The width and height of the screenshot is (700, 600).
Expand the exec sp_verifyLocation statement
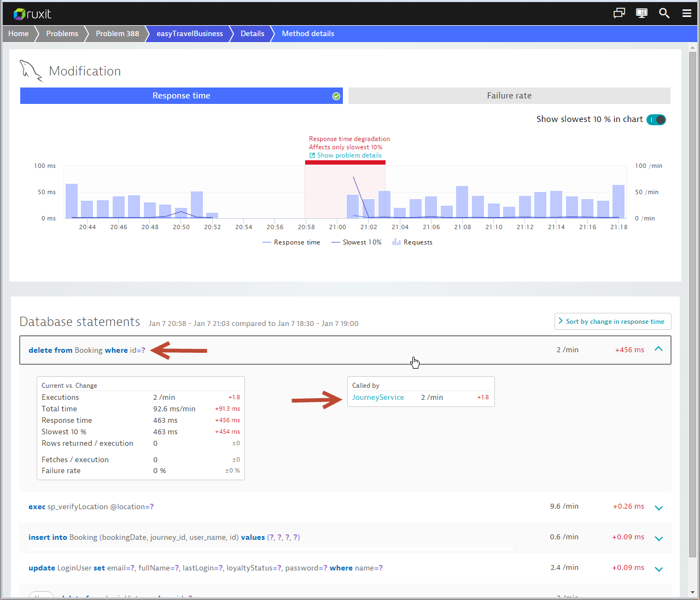(x=658, y=508)
